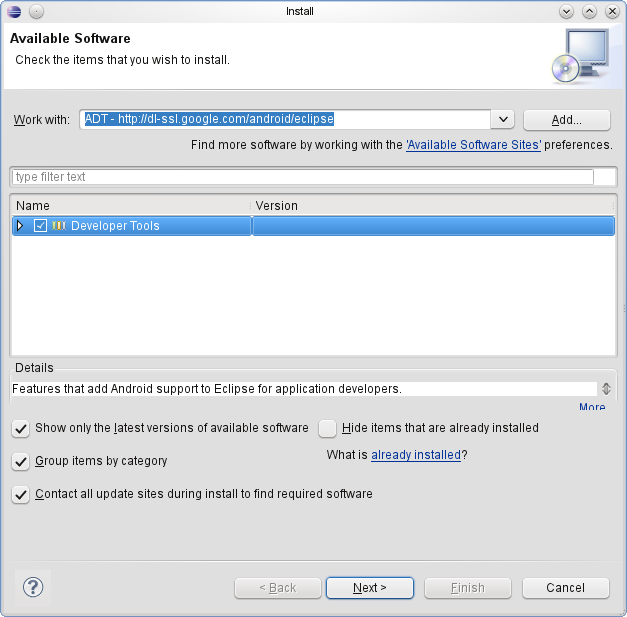Image resolution: width=627 pixels, height=617 pixels.
Task: Uncheck Contact all update sites option
Action: (x=20, y=495)
